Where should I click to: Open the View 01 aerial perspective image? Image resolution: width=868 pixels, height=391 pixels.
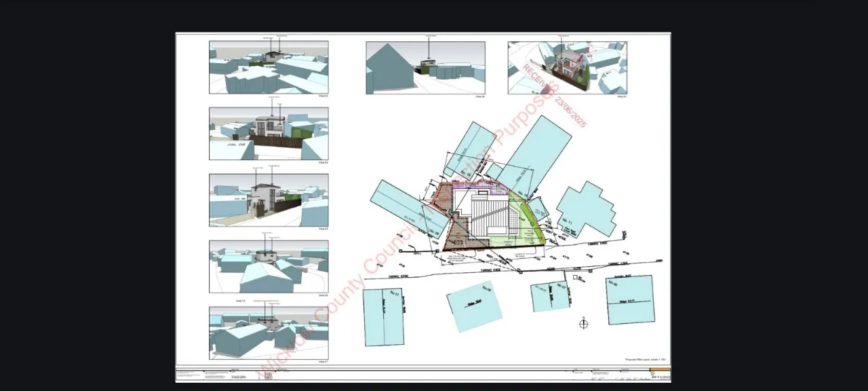pos(567,67)
